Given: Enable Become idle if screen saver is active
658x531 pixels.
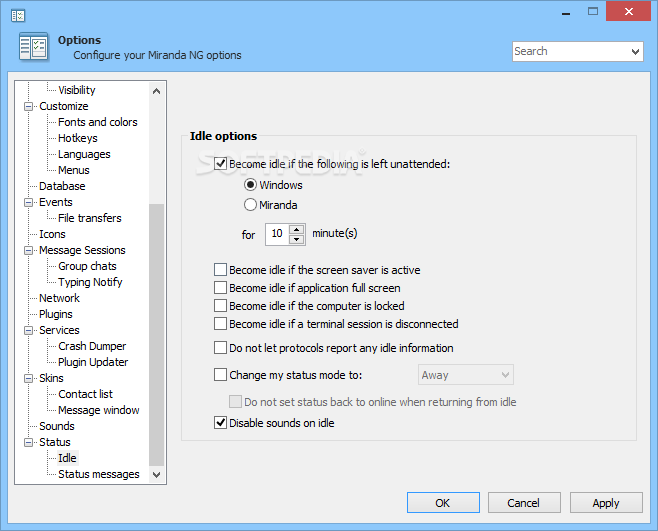Looking at the screenshot, I should click(x=220, y=269).
